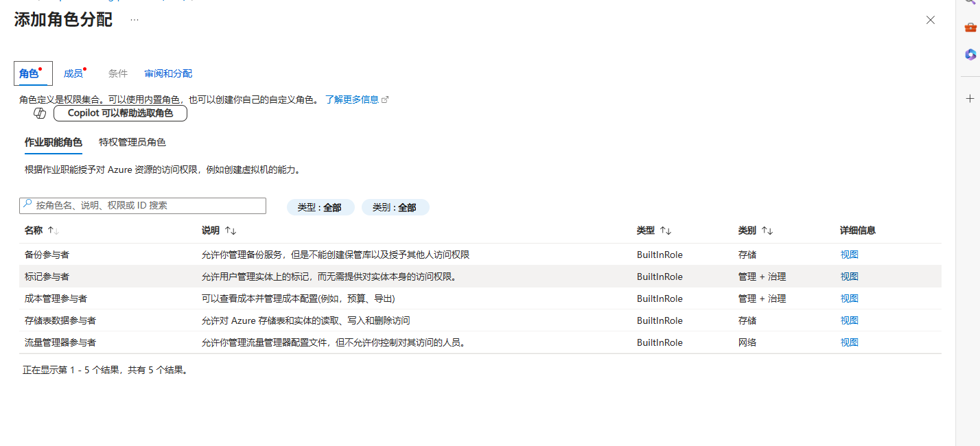This screenshot has width=980, height=446.
Task: Select the 标记参与者 role name
Action: click(x=47, y=277)
